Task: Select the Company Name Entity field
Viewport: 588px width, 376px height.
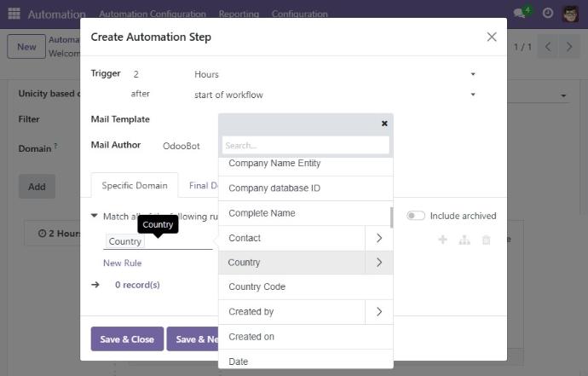Action: [x=306, y=165]
